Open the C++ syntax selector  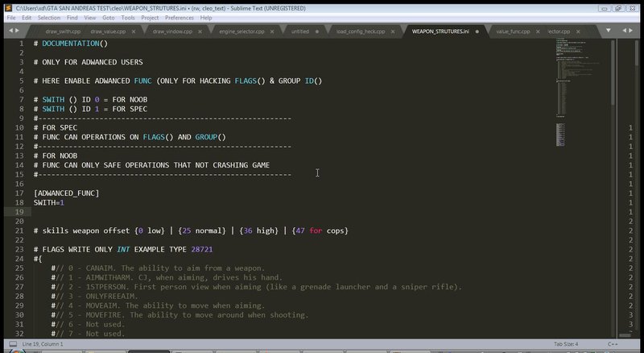point(613,344)
